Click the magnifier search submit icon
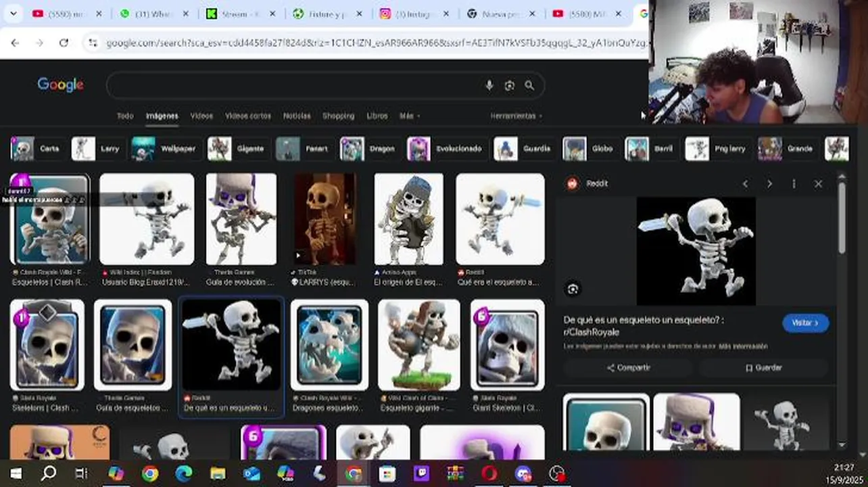This screenshot has height=487, width=868. coord(529,85)
